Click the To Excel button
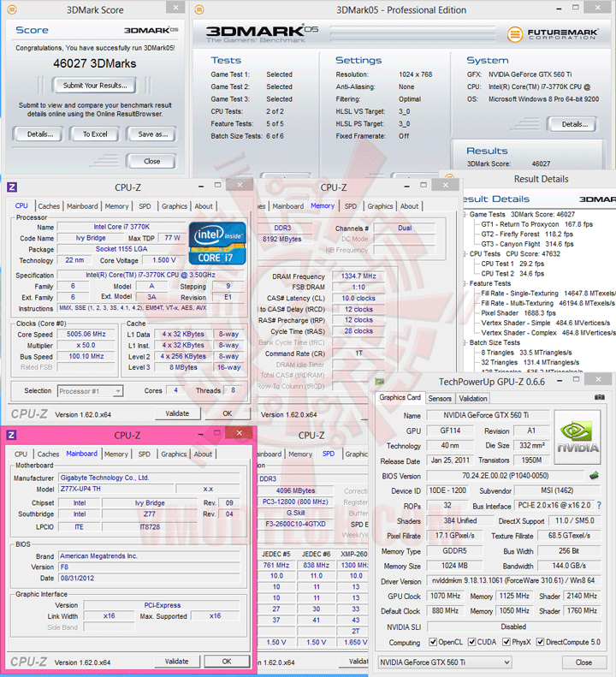The width and height of the screenshot is (616, 677). point(95,134)
